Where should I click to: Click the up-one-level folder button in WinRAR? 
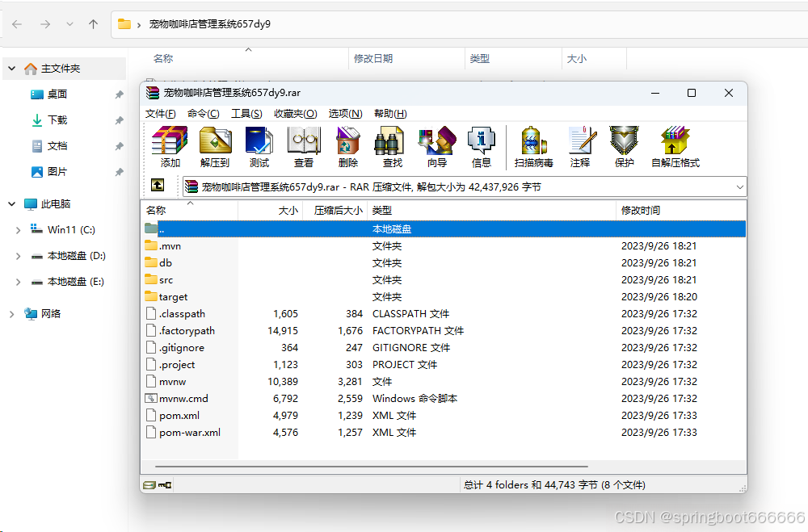click(x=158, y=185)
